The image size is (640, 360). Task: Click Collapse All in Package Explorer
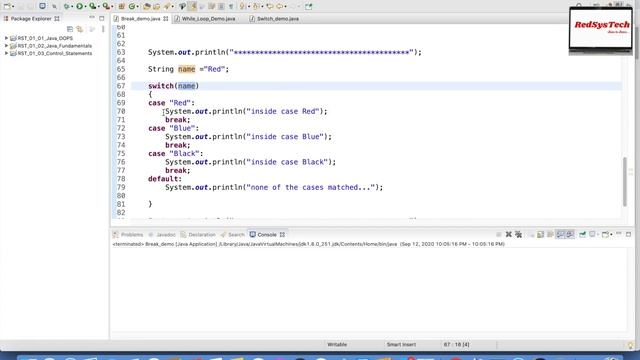[x=70, y=29]
